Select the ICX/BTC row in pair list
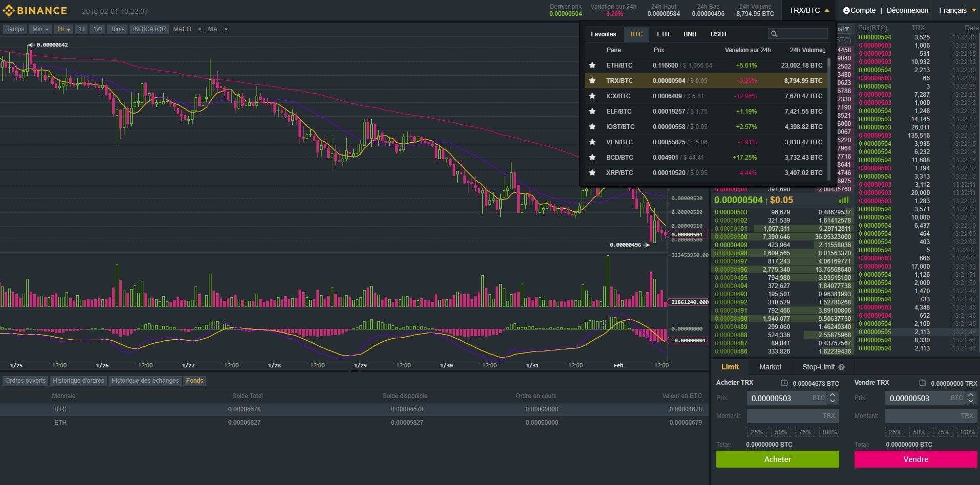 [706, 96]
